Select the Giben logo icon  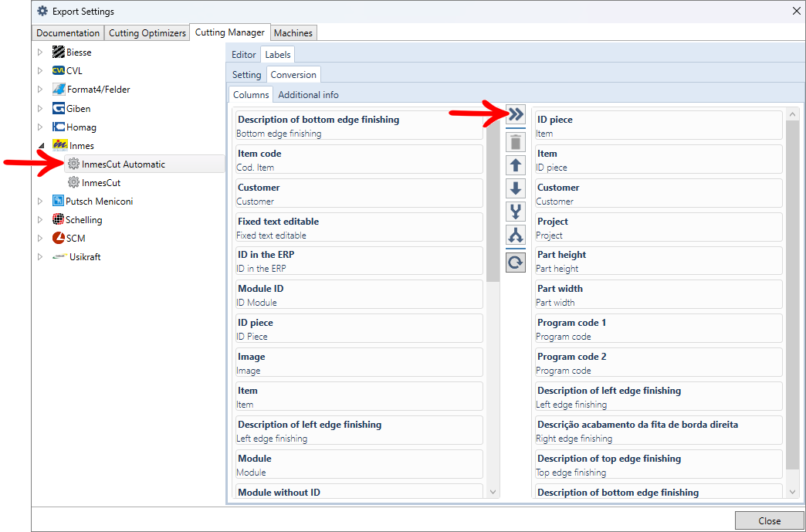[58, 108]
